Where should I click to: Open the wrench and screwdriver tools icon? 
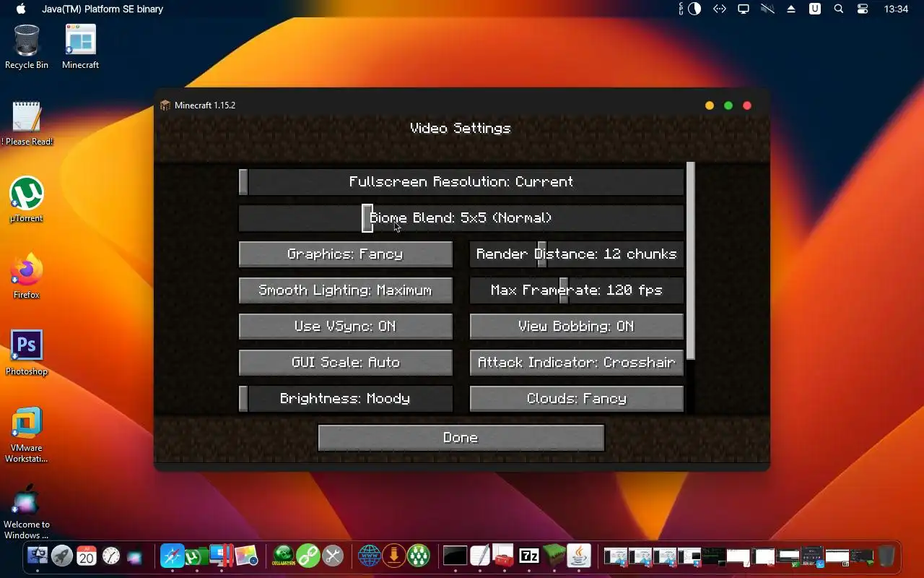(333, 556)
